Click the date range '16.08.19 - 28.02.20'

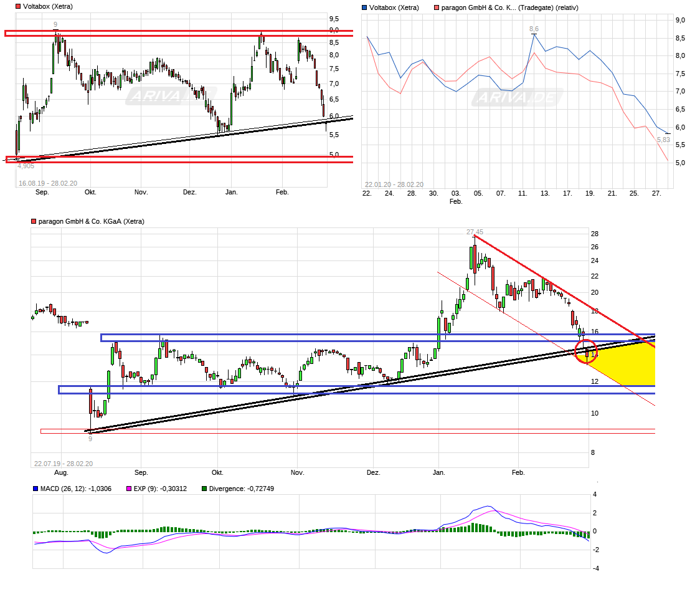[x=48, y=183]
